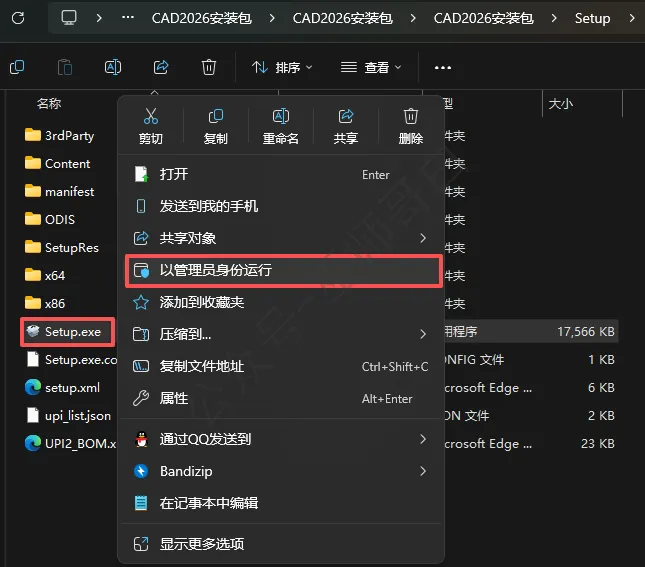This screenshot has height=567, width=645.
Task: Click the Refresh icon in the address bar
Action: (x=18, y=18)
